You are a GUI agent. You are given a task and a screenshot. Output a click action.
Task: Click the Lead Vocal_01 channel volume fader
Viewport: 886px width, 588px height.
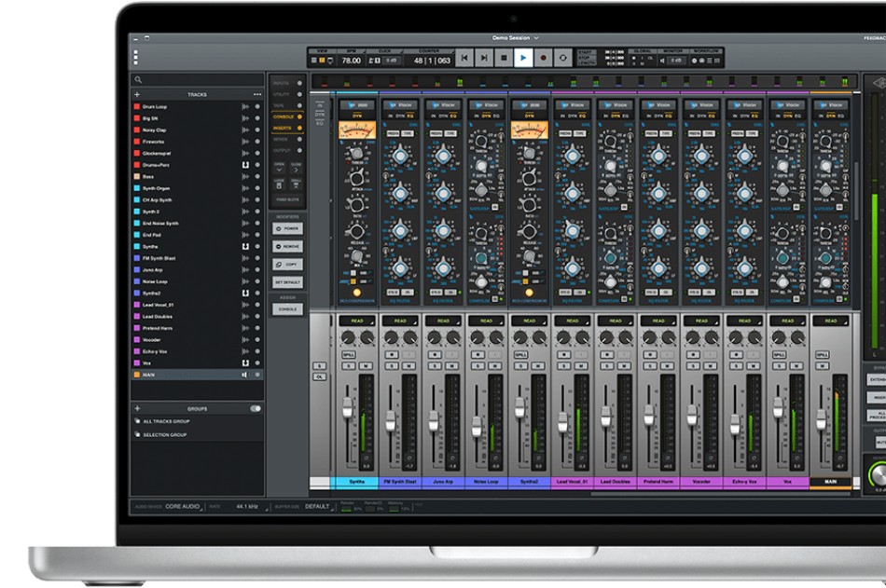[x=562, y=422]
